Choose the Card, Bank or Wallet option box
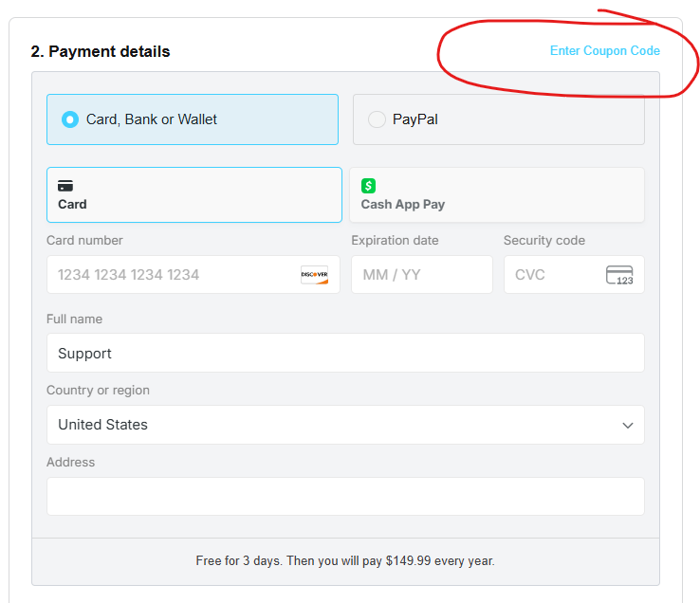 click(193, 119)
